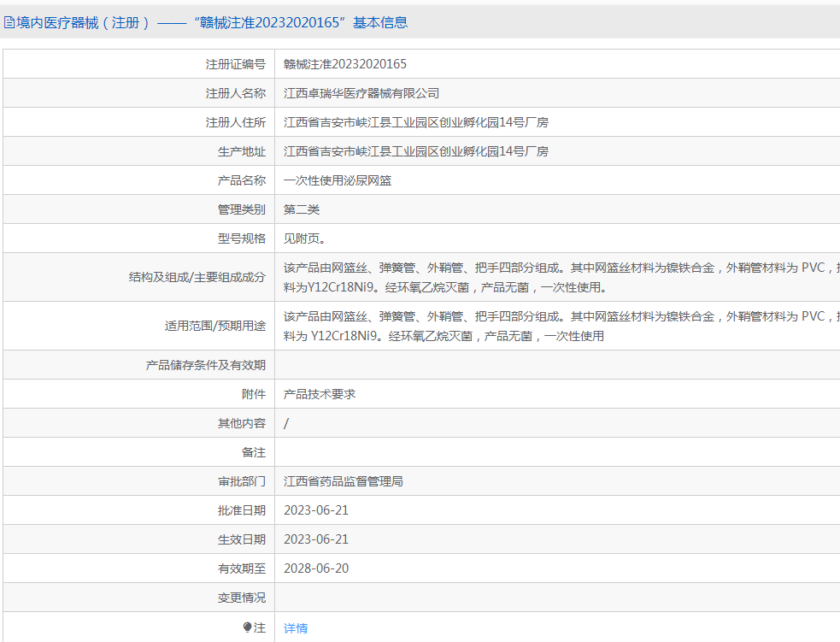The height and width of the screenshot is (642, 840).
Task: Click the 产品名称 label
Action: tap(242, 180)
